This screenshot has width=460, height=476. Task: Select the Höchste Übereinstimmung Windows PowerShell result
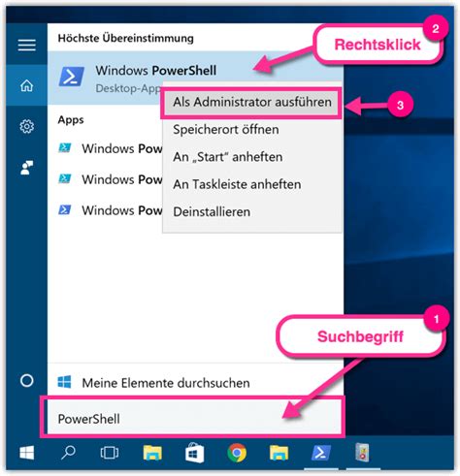coord(195,78)
